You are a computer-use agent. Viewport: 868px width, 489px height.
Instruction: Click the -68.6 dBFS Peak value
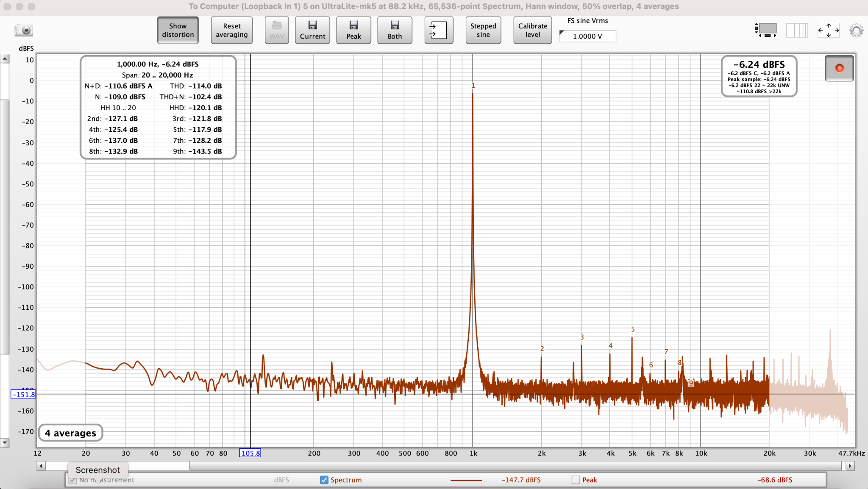[x=775, y=480]
